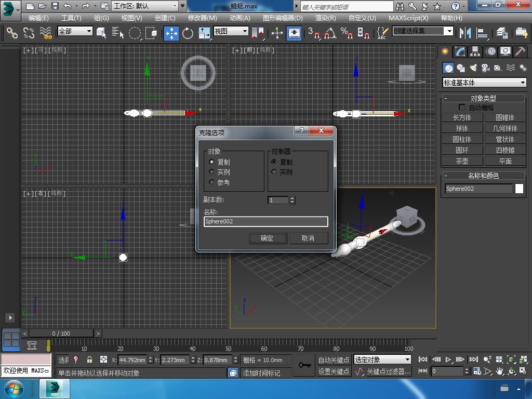Open the 修改器(M) menu
The width and height of the screenshot is (532, 399).
click(202, 18)
